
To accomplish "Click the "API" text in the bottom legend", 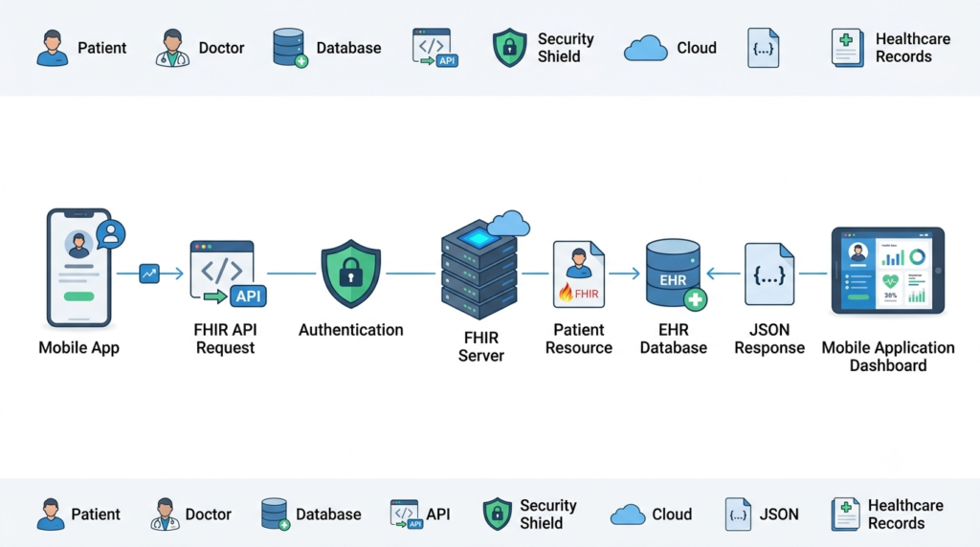I will click(x=438, y=514).
